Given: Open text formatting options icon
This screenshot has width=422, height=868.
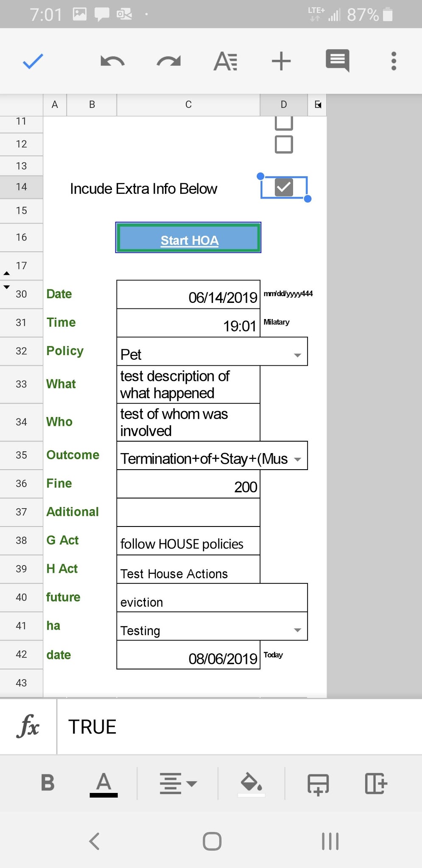Looking at the screenshot, I should [x=225, y=61].
